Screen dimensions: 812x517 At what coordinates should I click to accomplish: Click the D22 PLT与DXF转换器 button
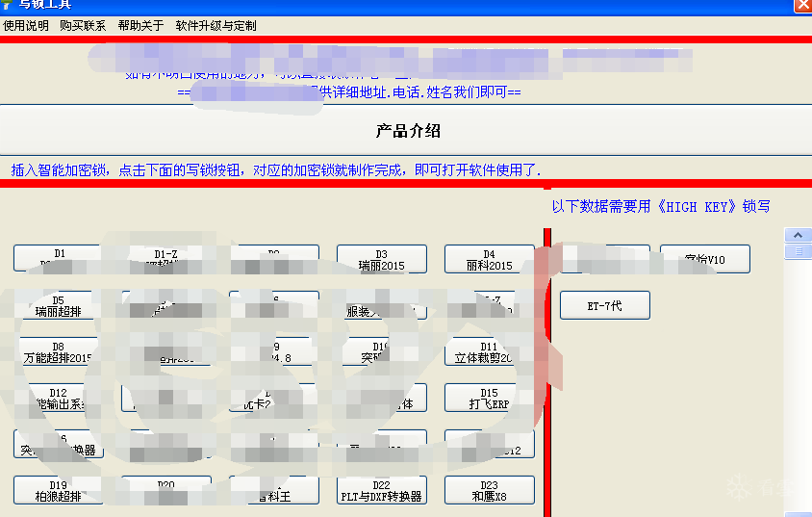(382, 490)
